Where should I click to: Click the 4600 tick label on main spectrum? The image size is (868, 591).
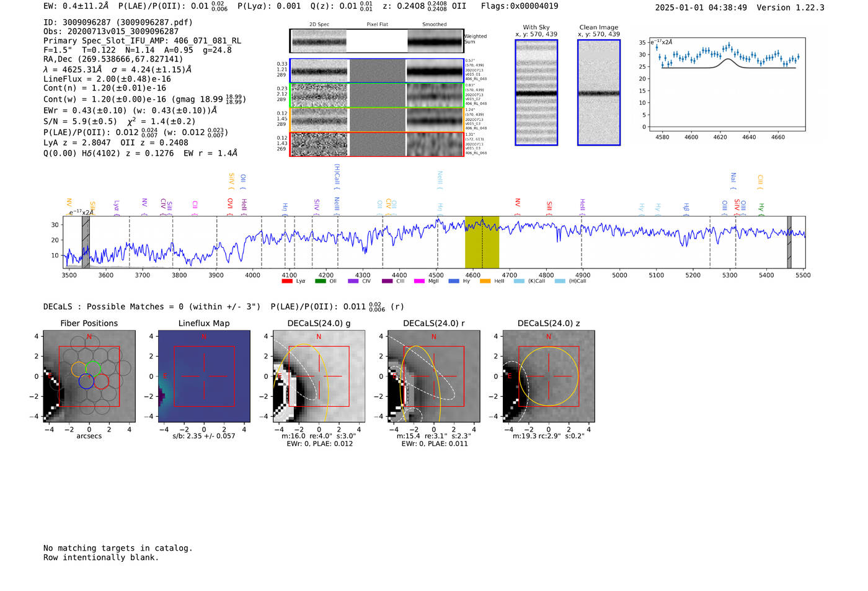tap(472, 275)
